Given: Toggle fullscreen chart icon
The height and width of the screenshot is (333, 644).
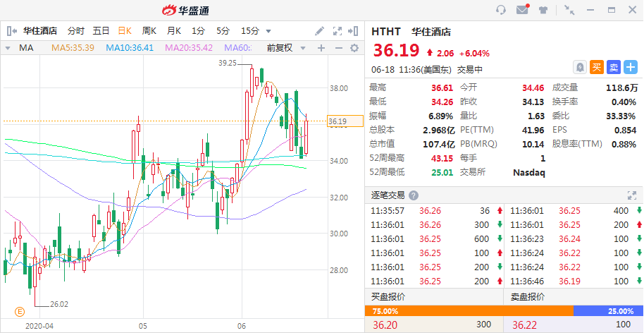Looking at the screenshot, I should click(x=338, y=31).
